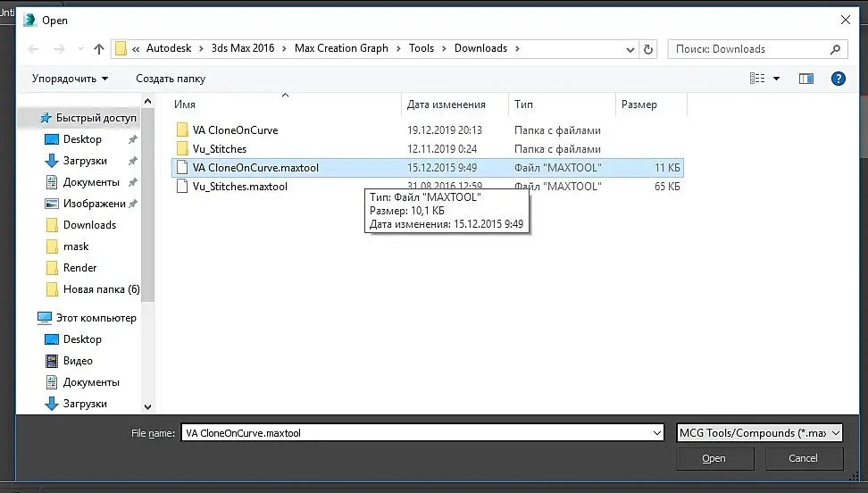868x493 pixels.
Task: Expand the chevron after Downloads breadcrumb
Action: [517, 49]
